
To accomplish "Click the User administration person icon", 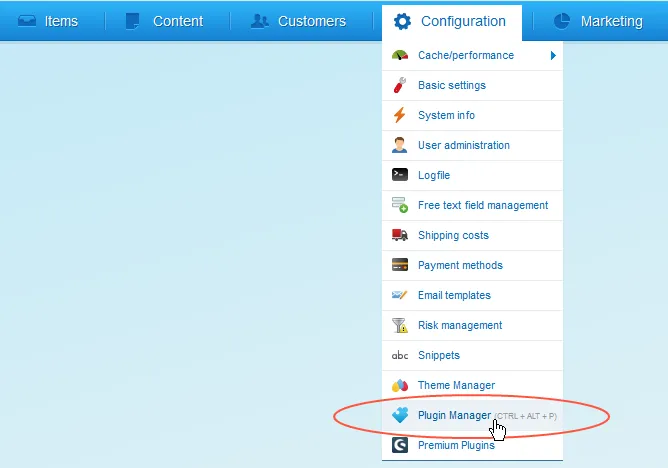I will pos(399,145).
